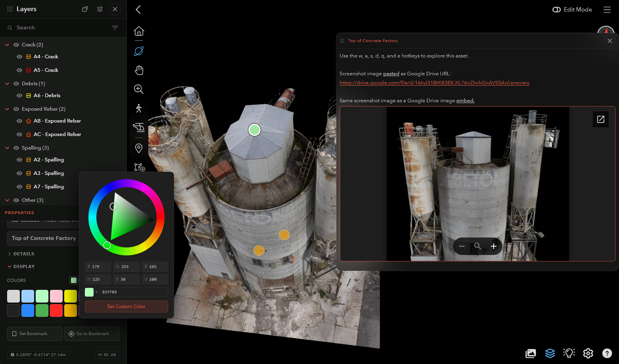The width and height of the screenshot is (619, 364).
Task: Click the green annotation marker on roof
Action: 255,130
